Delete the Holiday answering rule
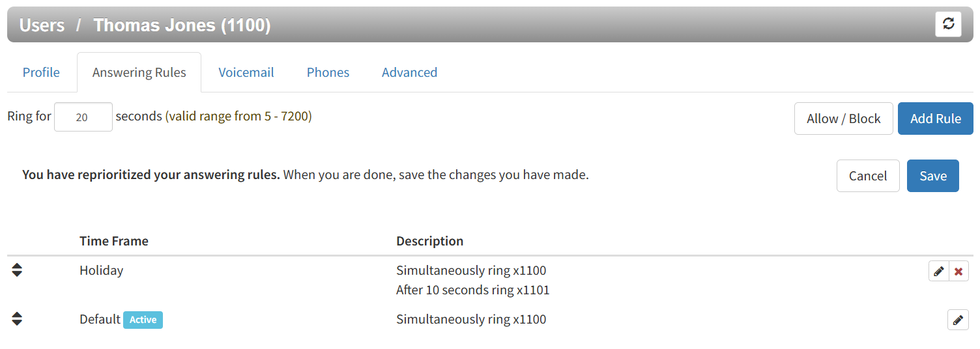The height and width of the screenshot is (349, 980). 958,271
